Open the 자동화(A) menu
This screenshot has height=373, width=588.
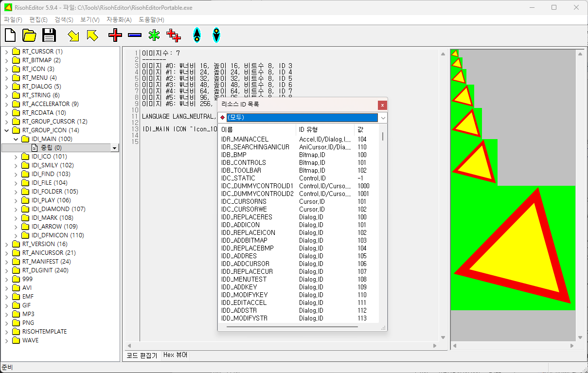(119, 19)
